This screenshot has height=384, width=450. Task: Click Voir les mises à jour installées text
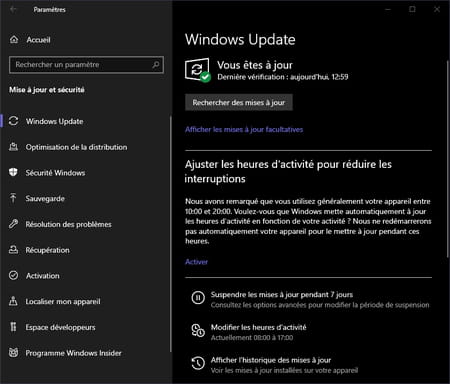(284, 370)
